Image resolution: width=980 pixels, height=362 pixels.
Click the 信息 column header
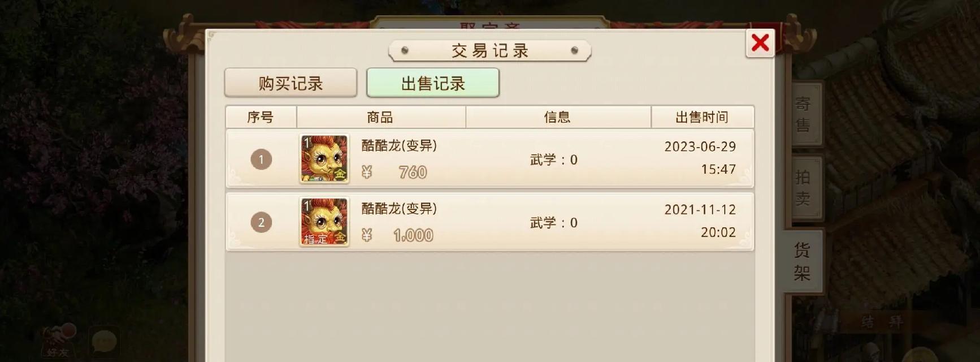tap(558, 117)
